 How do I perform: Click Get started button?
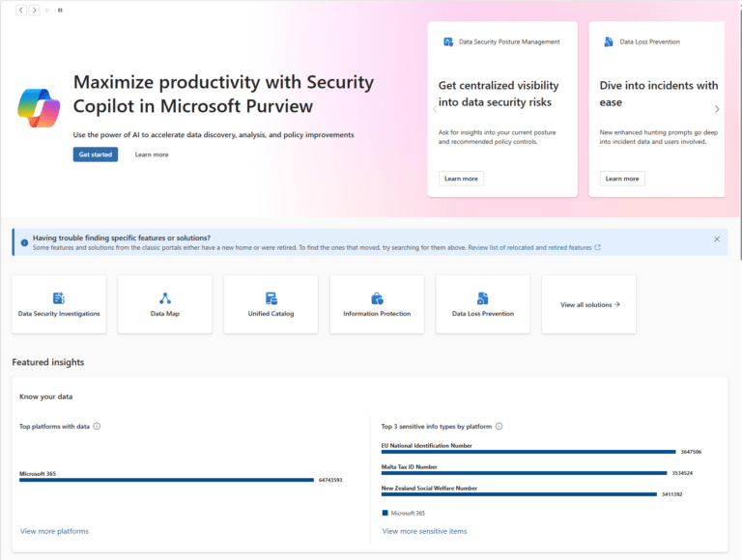click(96, 154)
